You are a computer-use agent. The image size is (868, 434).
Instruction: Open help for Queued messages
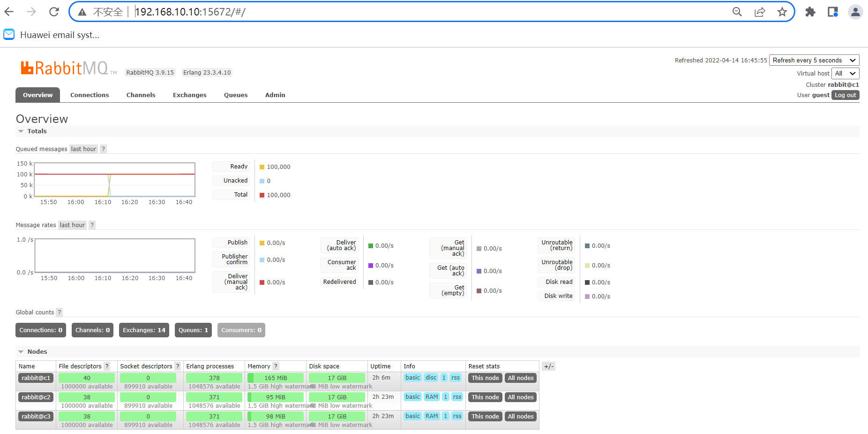tap(104, 149)
